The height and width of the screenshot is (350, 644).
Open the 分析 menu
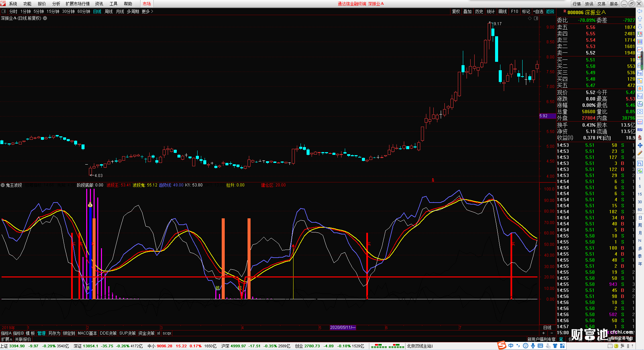coord(56,4)
